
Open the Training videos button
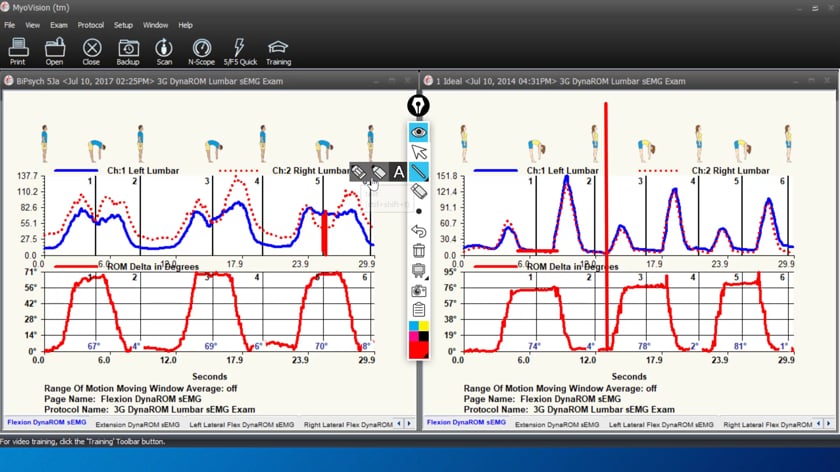278,51
